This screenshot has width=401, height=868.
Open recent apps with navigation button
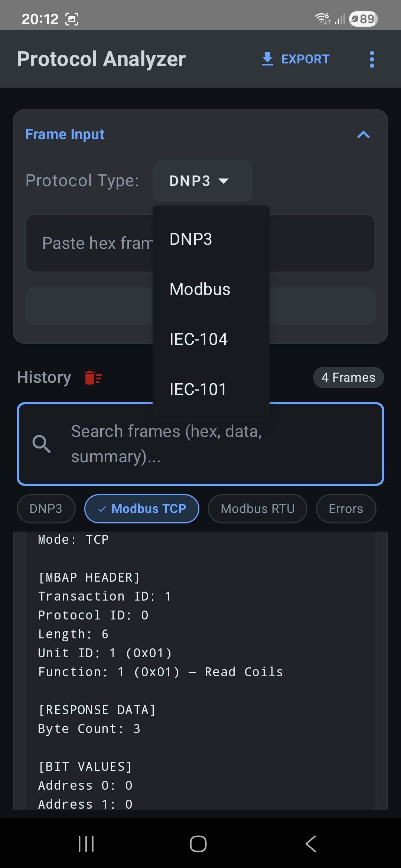point(86,844)
